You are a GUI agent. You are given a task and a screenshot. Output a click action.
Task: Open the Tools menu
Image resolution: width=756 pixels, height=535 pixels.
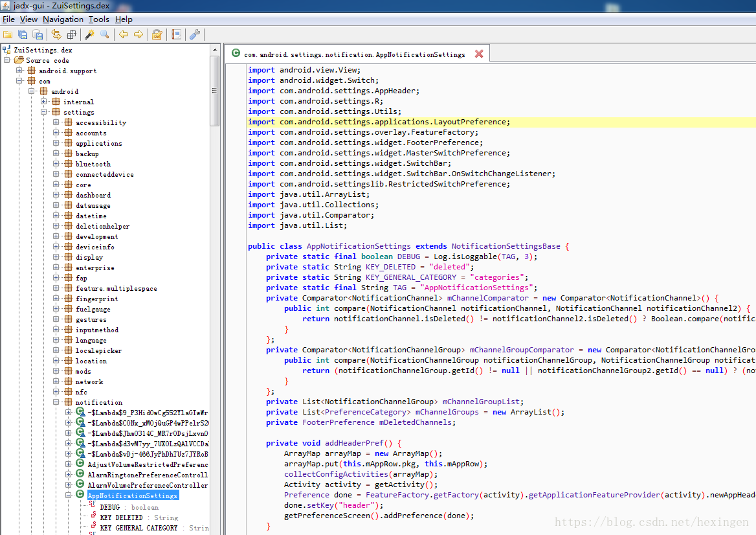pos(99,19)
